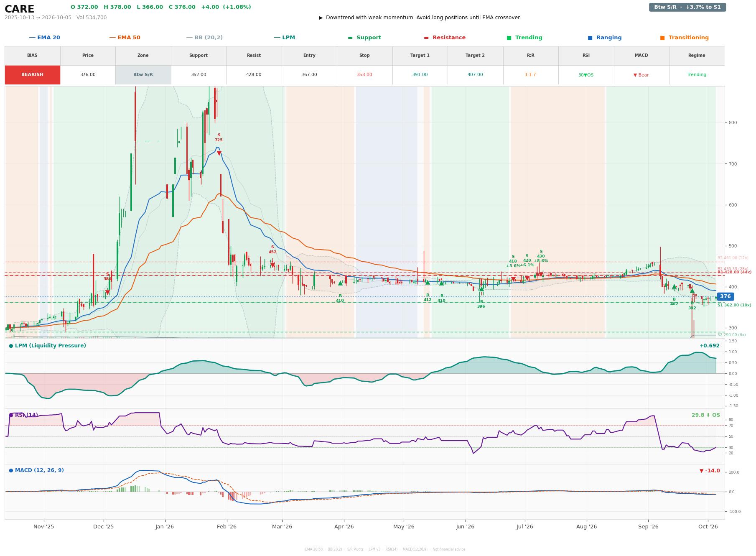Click the 30 OS RSI cell
Screen dimensions: 756x556
click(586, 75)
